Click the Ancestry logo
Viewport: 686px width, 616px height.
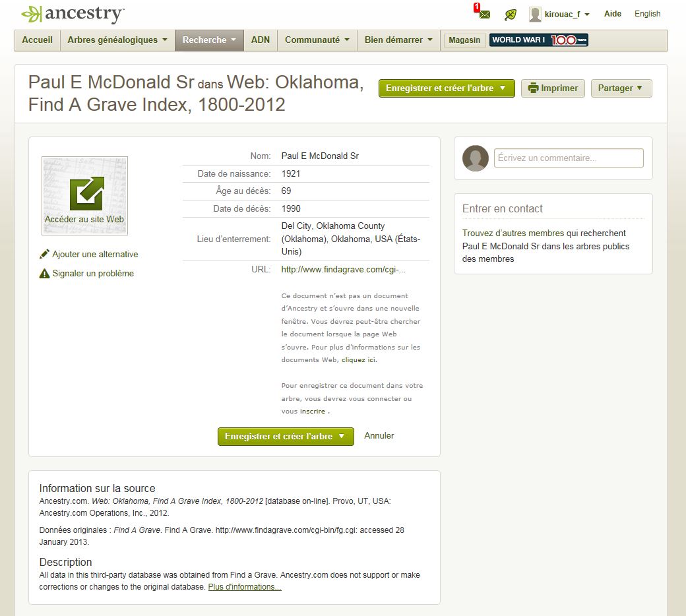click(73, 14)
